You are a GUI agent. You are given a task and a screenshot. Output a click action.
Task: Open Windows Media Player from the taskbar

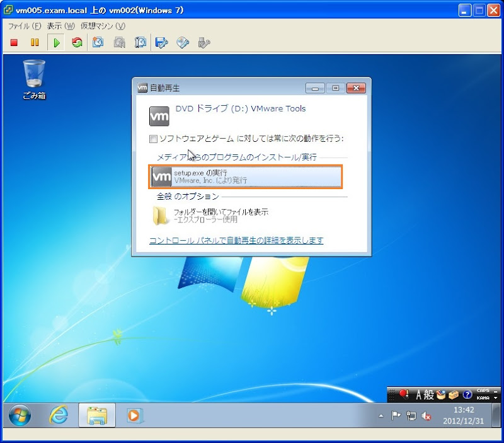coord(135,415)
